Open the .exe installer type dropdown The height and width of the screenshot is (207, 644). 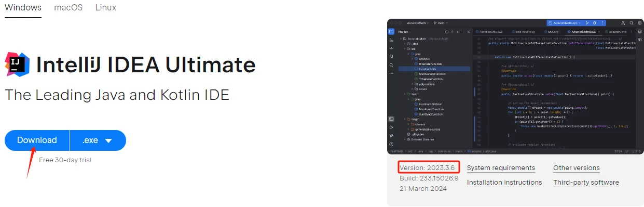tap(98, 140)
